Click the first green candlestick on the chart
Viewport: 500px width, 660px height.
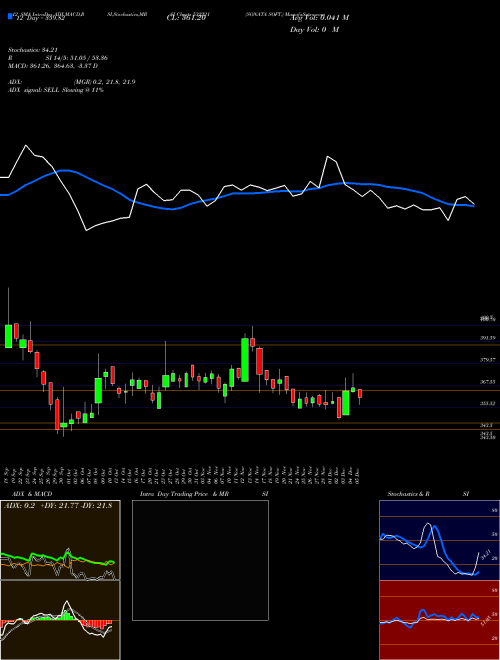click(x=8, y=336)
